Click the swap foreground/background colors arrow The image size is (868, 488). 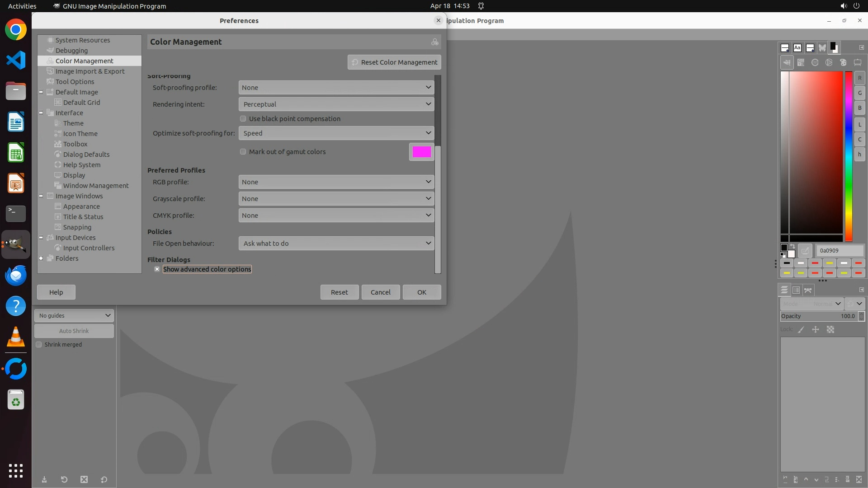coord(793,247)
